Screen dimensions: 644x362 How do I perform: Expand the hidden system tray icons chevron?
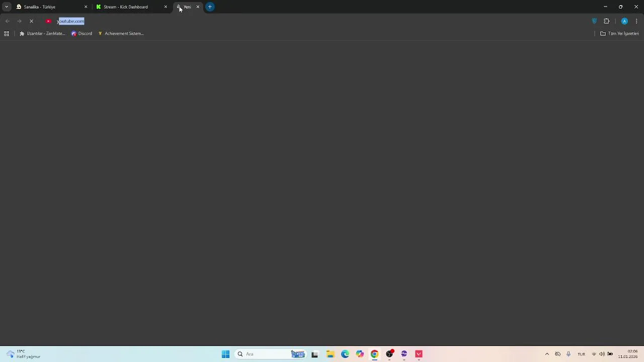(x=547, y=354)
